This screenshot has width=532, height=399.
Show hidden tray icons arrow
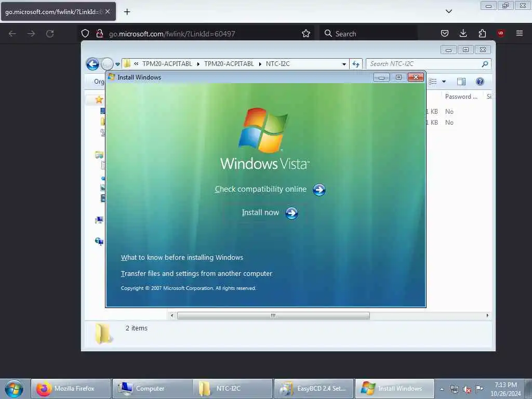pyautogui.click(x=442, y=389)
